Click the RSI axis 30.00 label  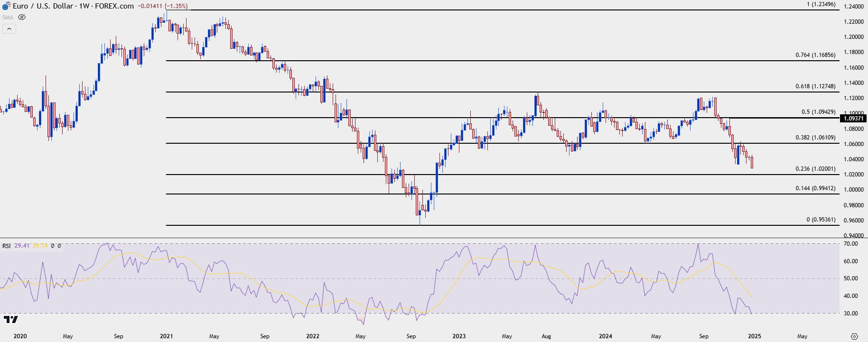coord(851,314)
